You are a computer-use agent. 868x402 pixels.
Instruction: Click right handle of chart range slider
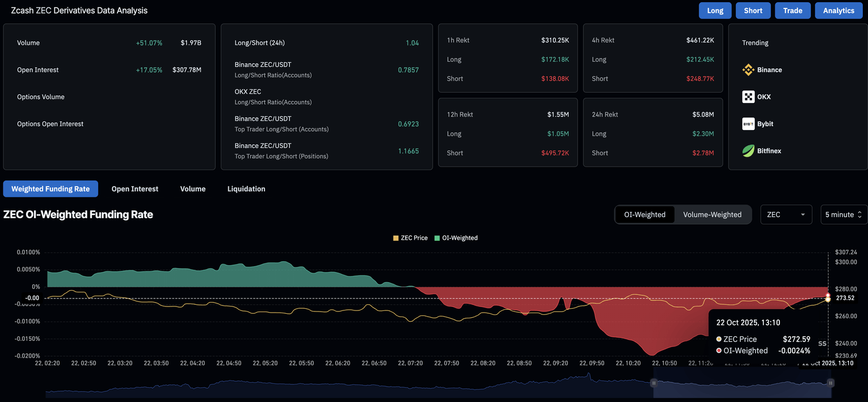(831, 383)
